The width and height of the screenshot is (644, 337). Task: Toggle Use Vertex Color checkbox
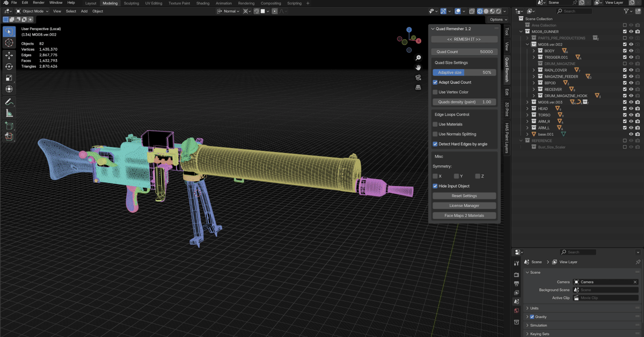click(x=435, y=92)
